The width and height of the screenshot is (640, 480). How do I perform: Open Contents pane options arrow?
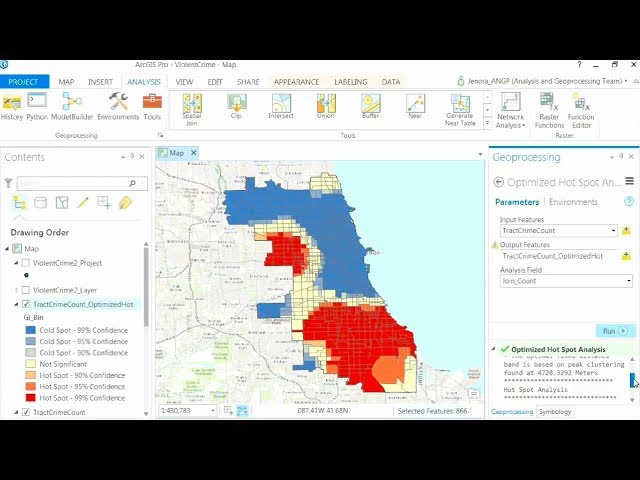click(x=122, y=157)
